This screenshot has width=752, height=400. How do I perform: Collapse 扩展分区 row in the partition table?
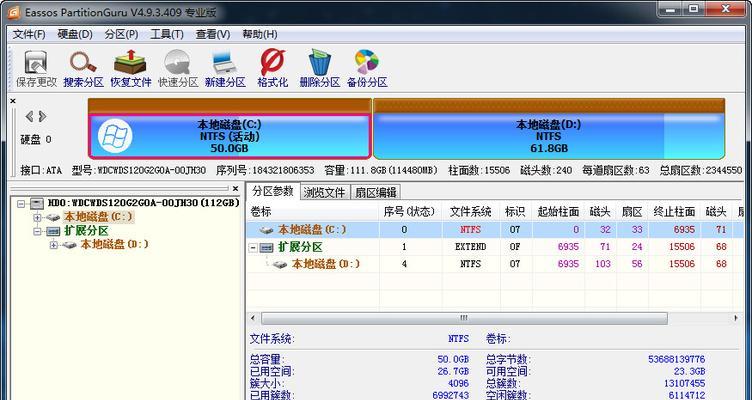[x=253, y=247]
